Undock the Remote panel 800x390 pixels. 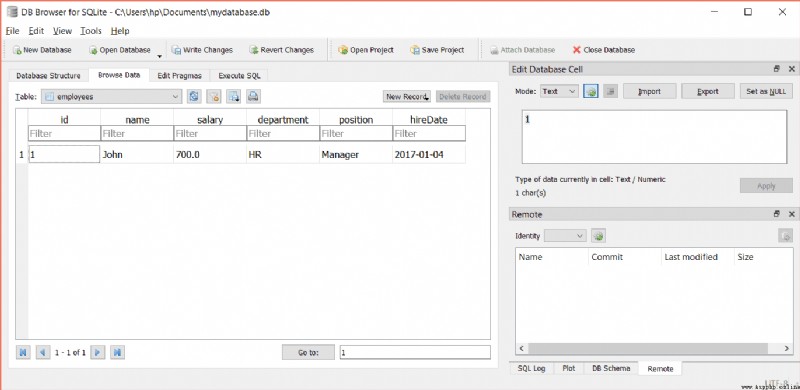coord(777,214)
